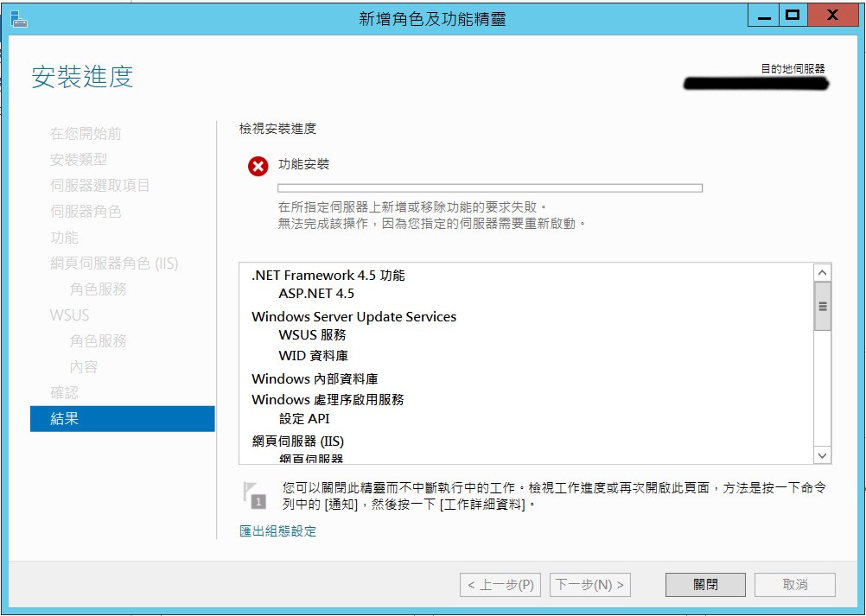Click the feature list scrollbar thumb
This screenshot has height=616, width=866.
[823, 307]
